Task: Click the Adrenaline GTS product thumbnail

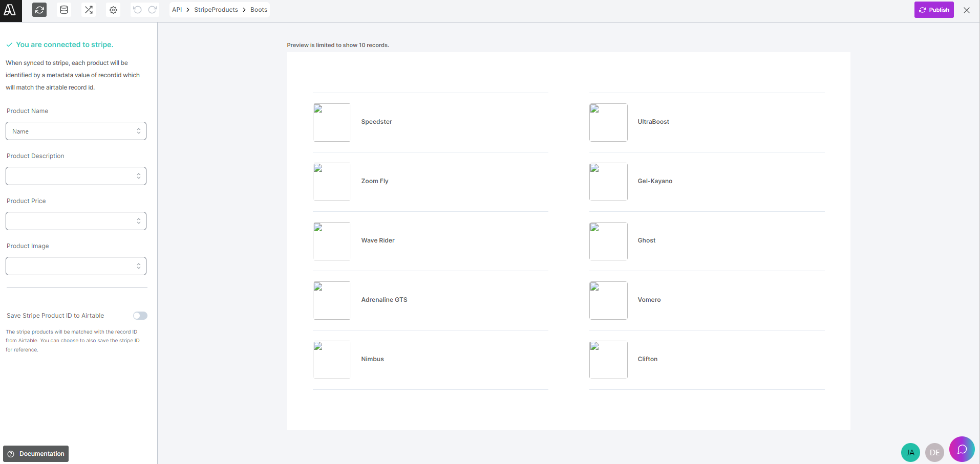Action: 332,300
